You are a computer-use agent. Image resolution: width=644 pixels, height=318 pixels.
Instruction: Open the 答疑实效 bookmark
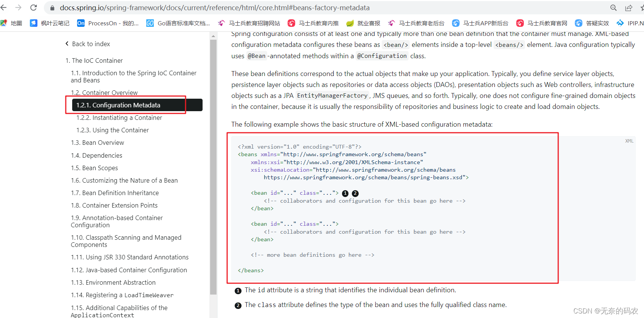click(x=592, y=23)
